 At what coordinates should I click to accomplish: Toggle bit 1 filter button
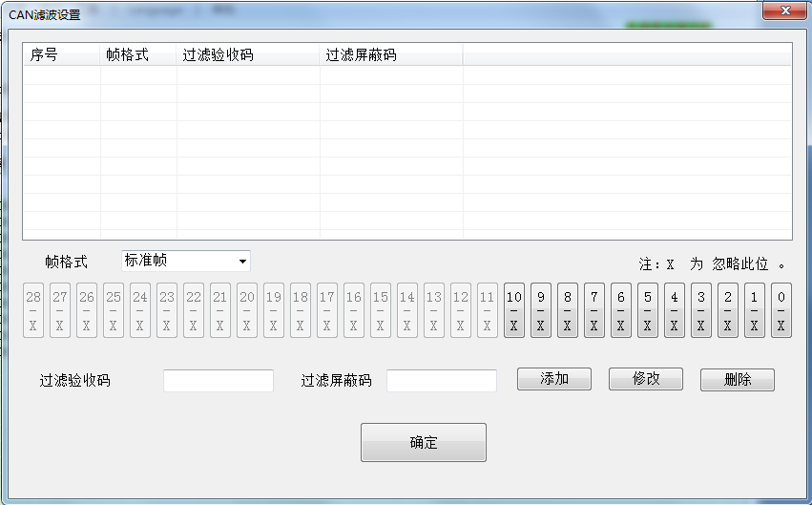pyautogui.click(x=755, y=310)
